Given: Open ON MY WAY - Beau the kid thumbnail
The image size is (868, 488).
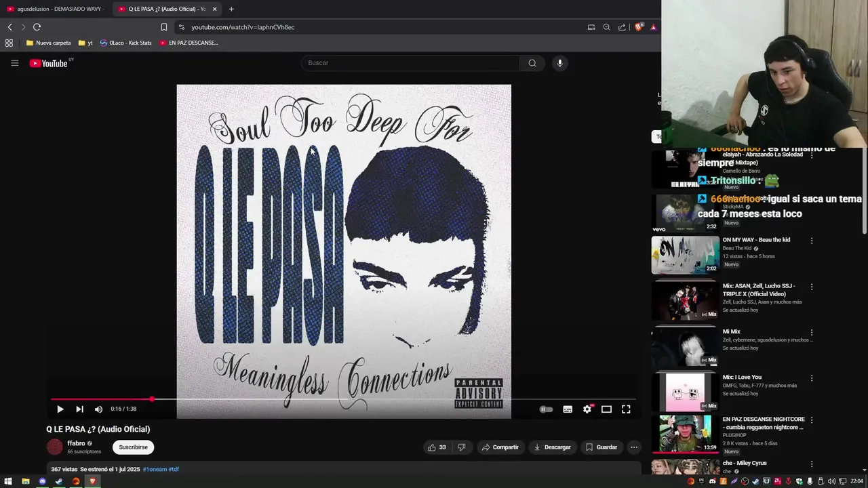Looking at the screenshot, I should pyautogui.click(x=685, y=255).
